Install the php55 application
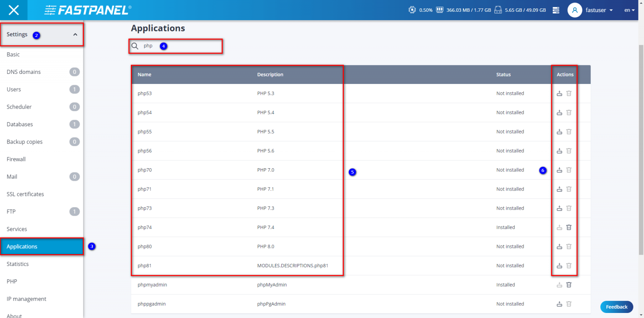 pyautogui.click(x=559, y=132)
